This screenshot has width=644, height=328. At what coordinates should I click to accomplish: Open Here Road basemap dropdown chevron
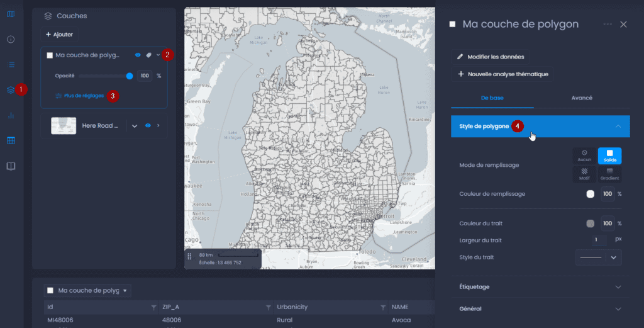135,126
